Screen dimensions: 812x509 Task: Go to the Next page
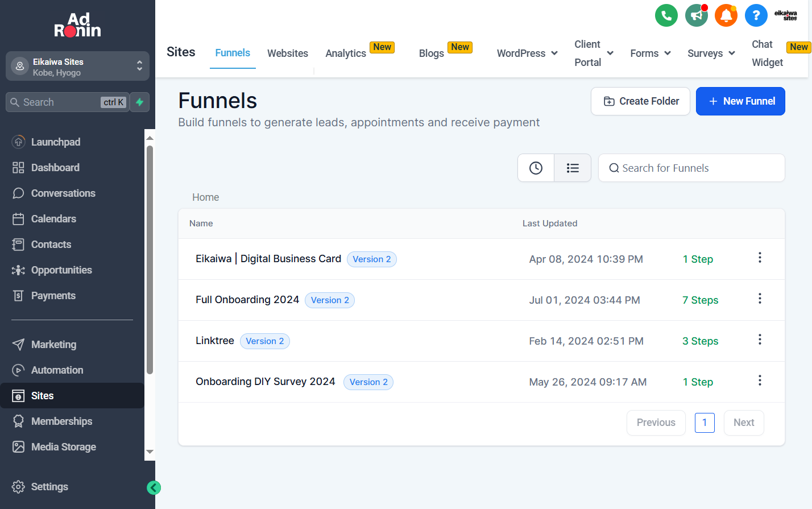pos(744,423)
